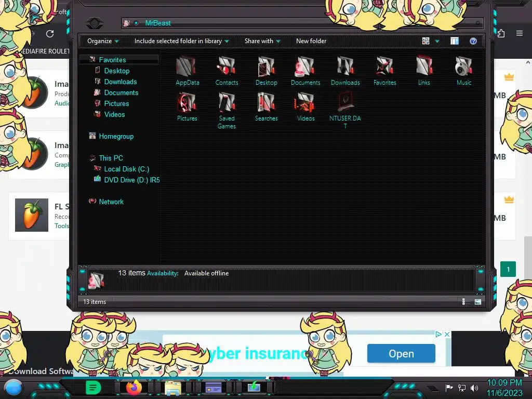The height and width of the screenshot is (399, 532).
Task: Open File Explorer from the taskbar
Action: [x=172, y=388]
